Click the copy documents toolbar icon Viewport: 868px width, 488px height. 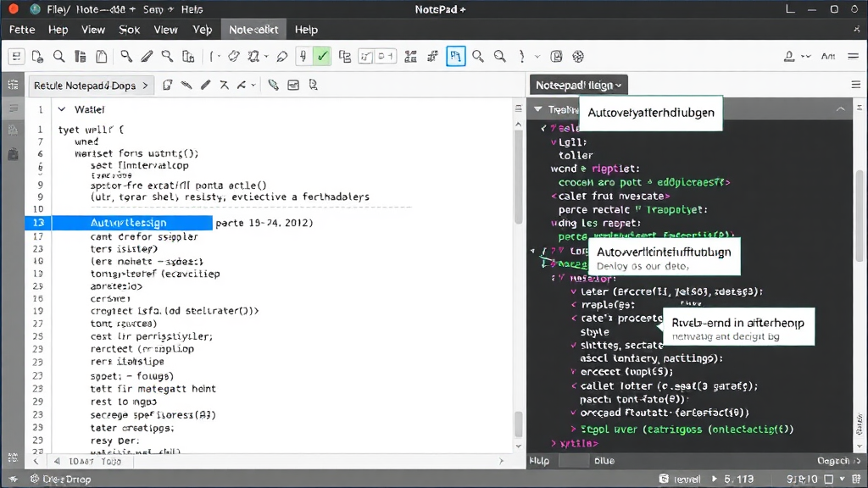pos(188,57)
